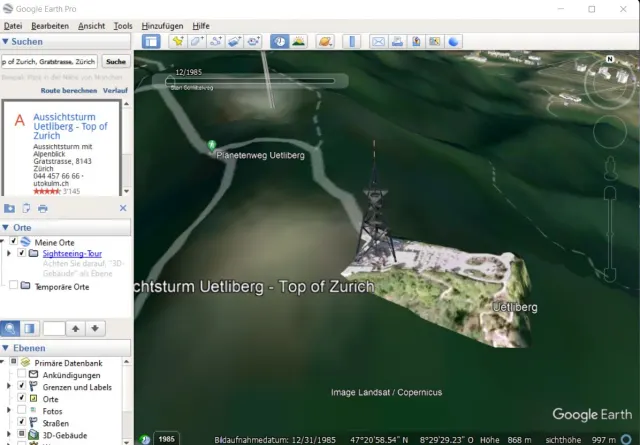Toggle the sidebar visibility button
This screenshot has height=445, width=640.
coord(151,41)
